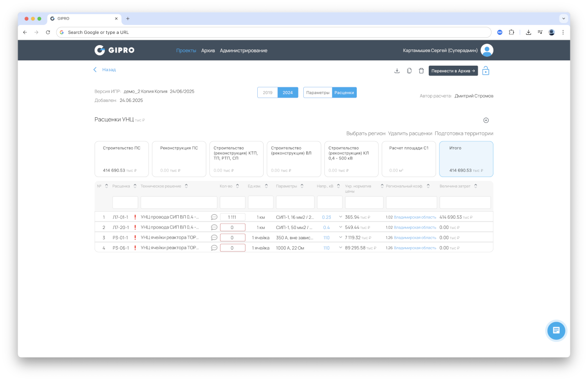Open a new browser tab with plus
The width and height of the screenshot is (588, 381).
click(128, 19)
